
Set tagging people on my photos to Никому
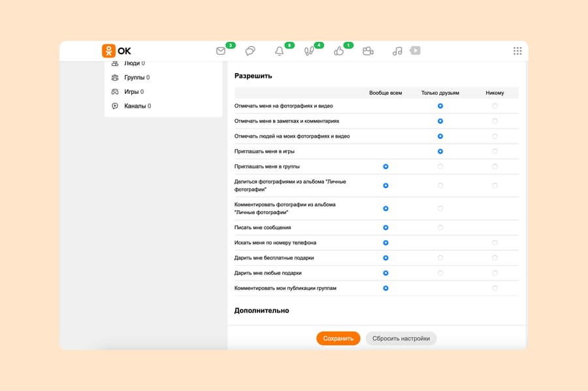(x=495, y=136)
